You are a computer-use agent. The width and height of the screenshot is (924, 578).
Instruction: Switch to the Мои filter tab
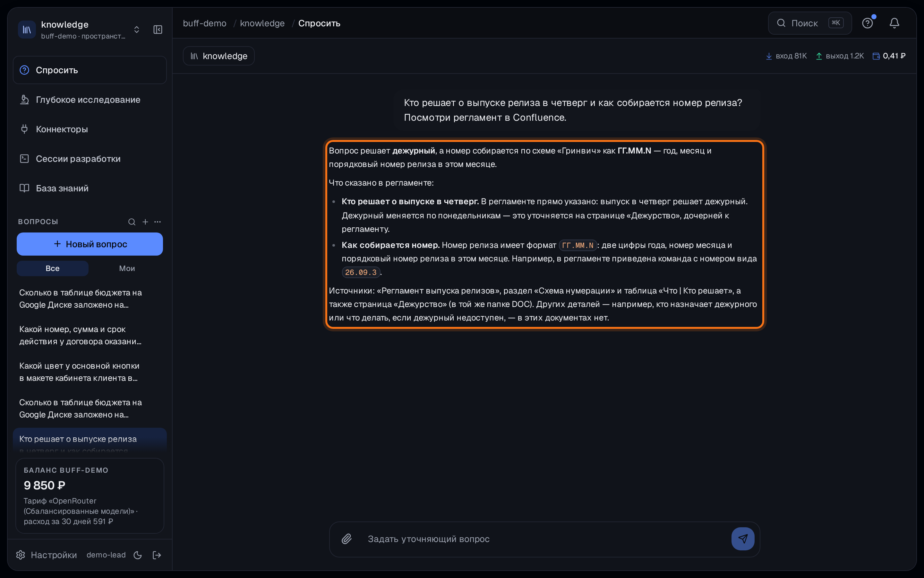coord(127,268)
